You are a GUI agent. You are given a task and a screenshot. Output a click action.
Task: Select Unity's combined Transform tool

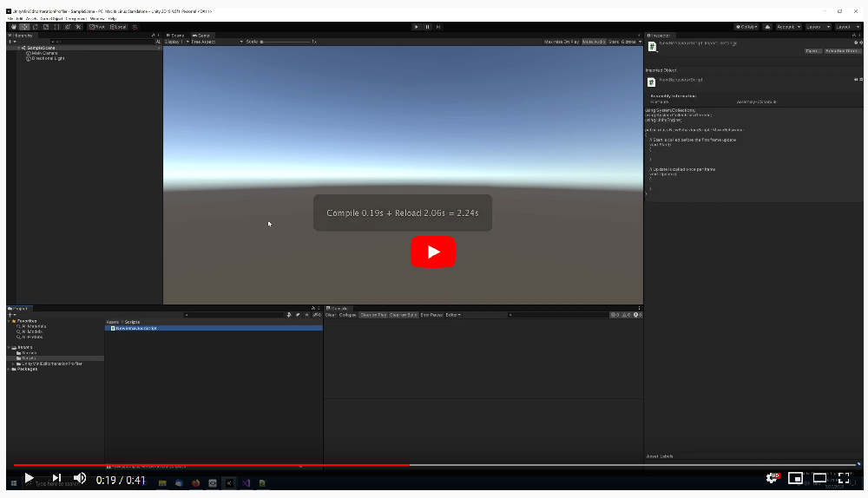[x=68, y=27]
